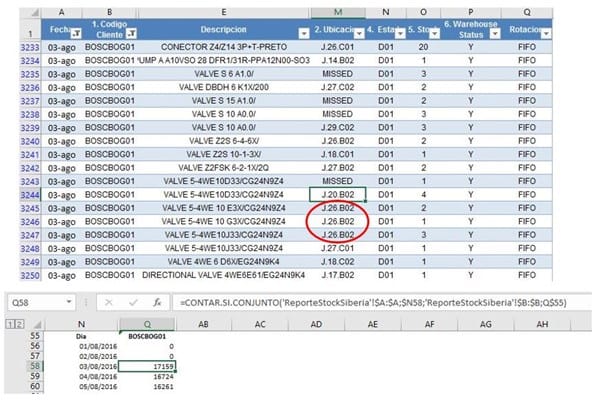
Task: Click the Insert Function fx icon
Action: (157, 301)
